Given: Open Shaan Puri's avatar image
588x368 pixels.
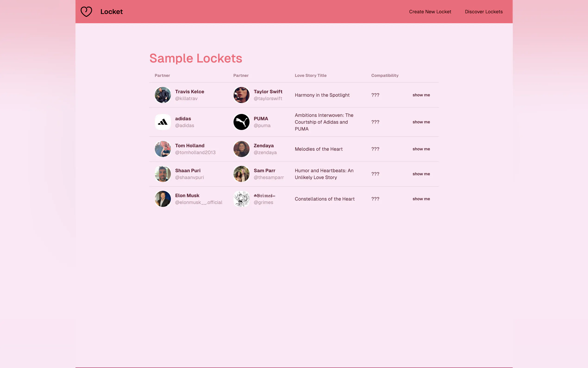Looking at the screenshot, I should [x=163, y=174].
